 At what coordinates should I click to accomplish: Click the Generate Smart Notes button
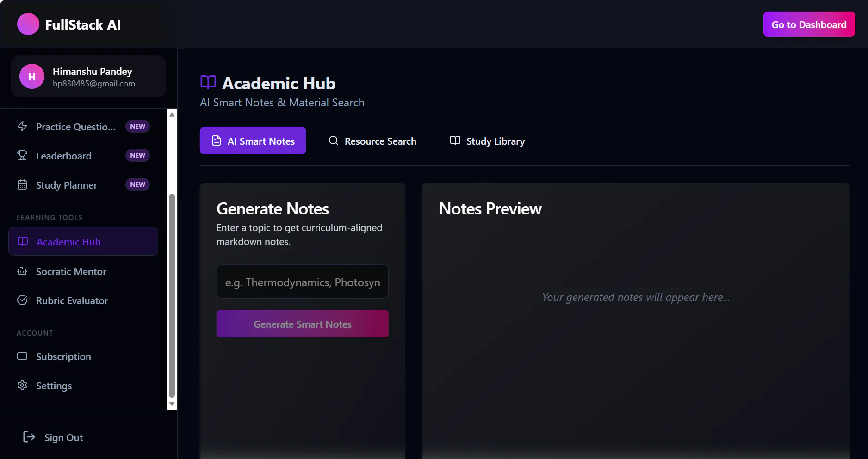pos(303,324)
